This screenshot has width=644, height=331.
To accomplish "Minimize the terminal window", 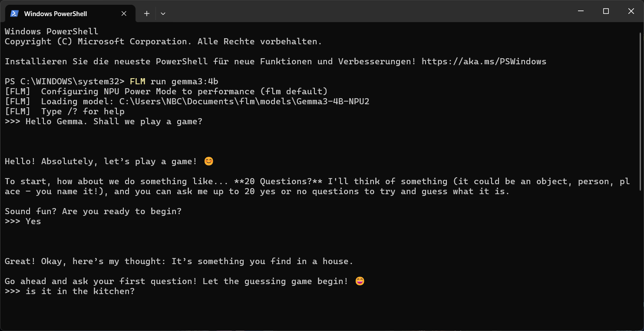I will point(581,11).
